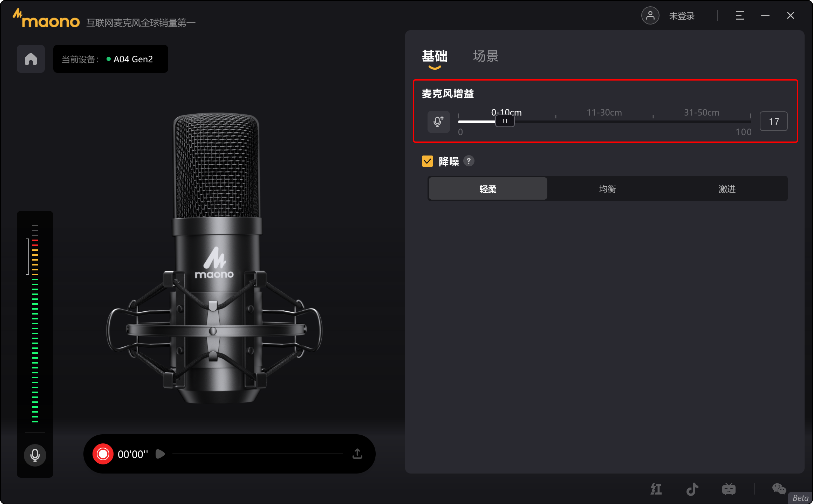Viewport: 813px width, 504px height.
Task: Open the TikTok social icon
Action: (692, 489)
